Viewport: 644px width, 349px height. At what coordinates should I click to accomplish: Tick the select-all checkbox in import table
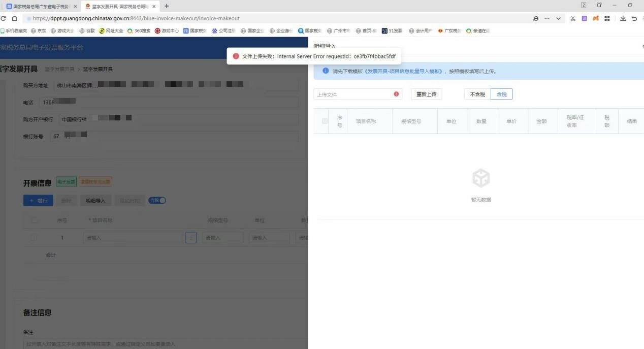point(325,121)
